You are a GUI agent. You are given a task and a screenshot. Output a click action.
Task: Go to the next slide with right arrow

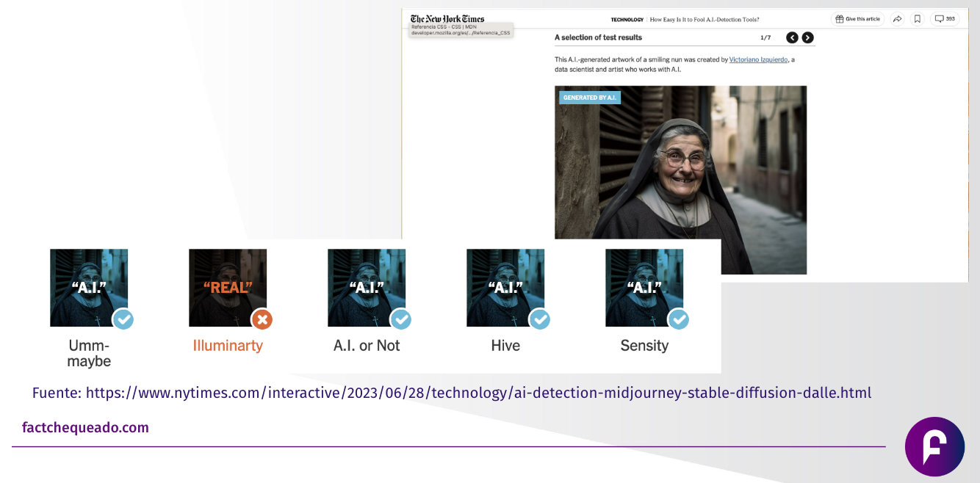coord(807,37)
